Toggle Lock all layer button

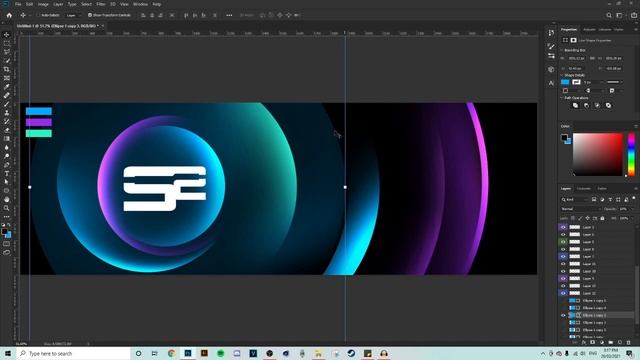pos(602,218)
